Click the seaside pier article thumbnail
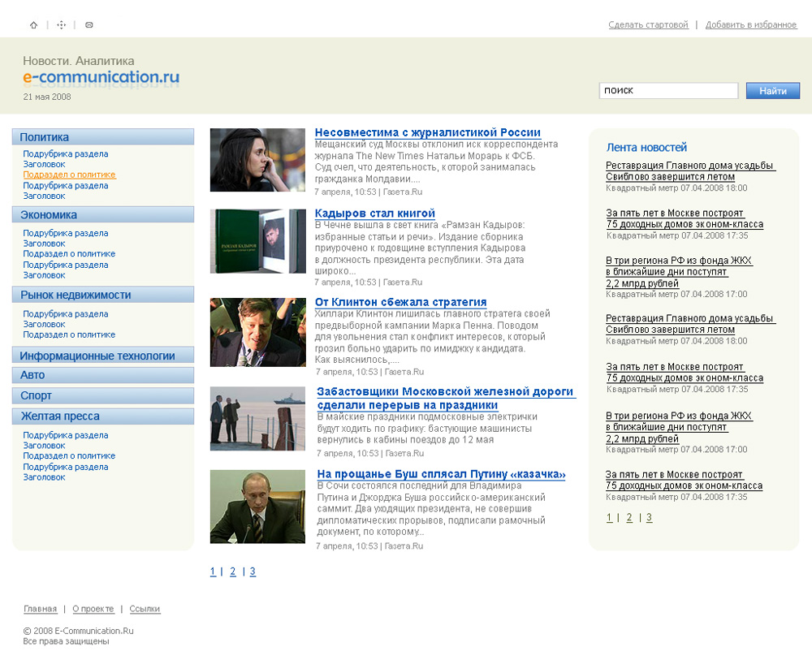 click(258, 419)
